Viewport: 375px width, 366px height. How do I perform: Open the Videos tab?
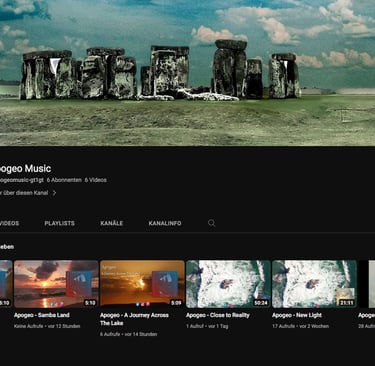click(x=9, y=223)
